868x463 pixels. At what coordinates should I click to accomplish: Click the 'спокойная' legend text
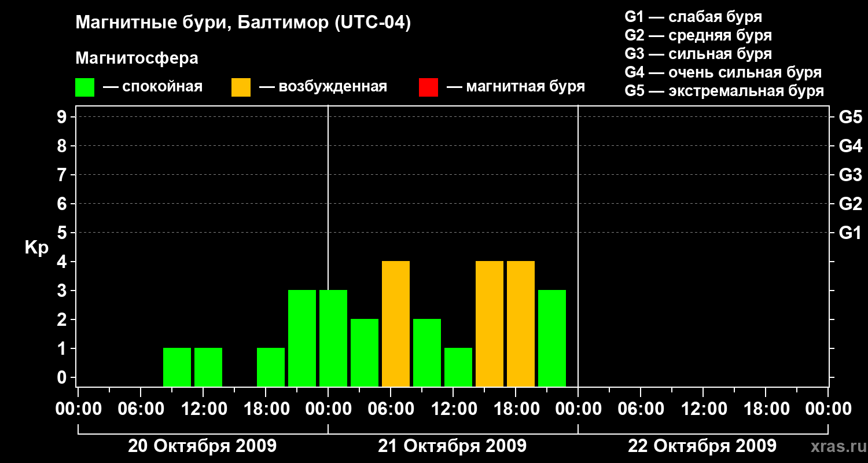tap(163, 87)
